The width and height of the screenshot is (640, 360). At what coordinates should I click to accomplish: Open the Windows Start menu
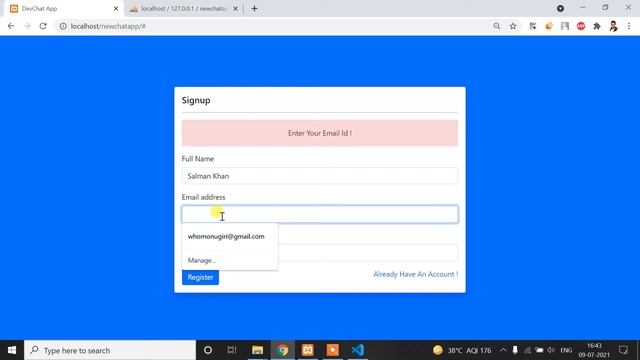(12, 350)
